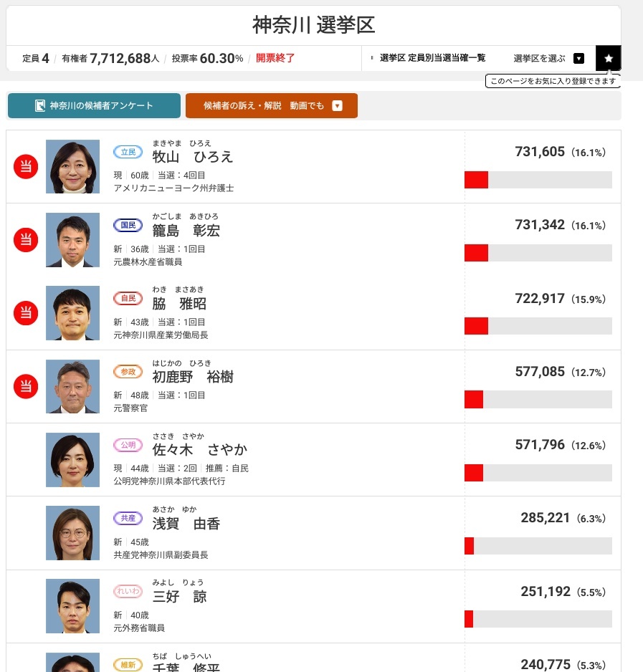Click the 公明 party badge for 佐々木さやか
643x672 pixels.
(128, 445)
